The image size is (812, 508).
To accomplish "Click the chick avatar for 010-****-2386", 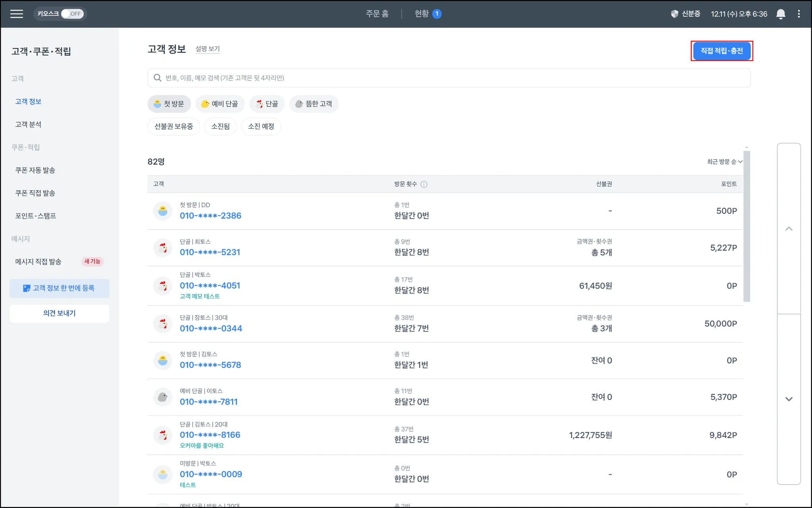I will coord(163,211).
